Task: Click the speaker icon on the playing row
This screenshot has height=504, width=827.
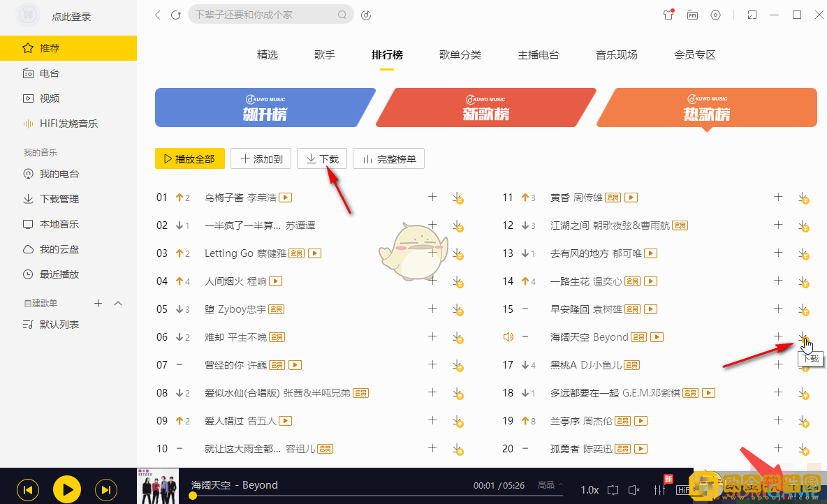Action: coord(508,337)
